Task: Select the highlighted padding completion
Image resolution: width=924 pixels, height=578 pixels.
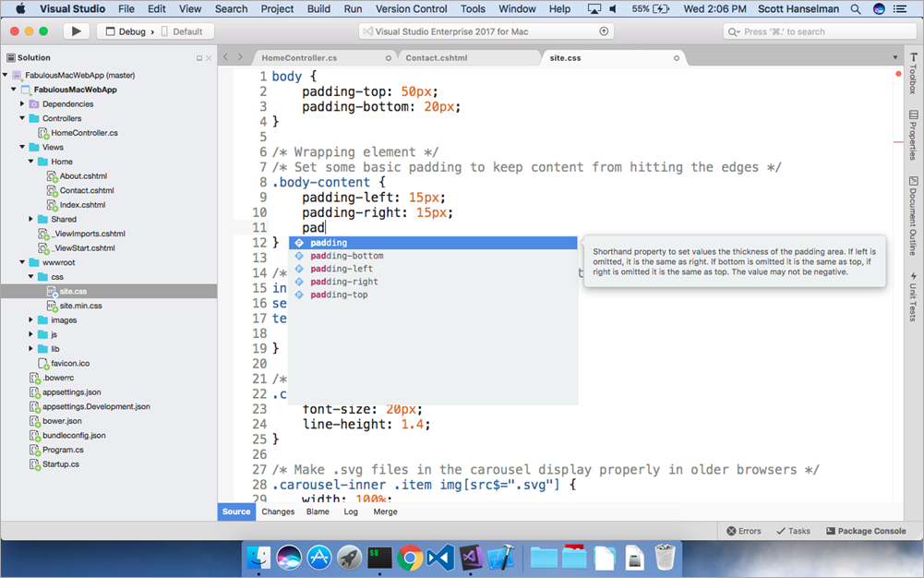Action: pos(433,243)
